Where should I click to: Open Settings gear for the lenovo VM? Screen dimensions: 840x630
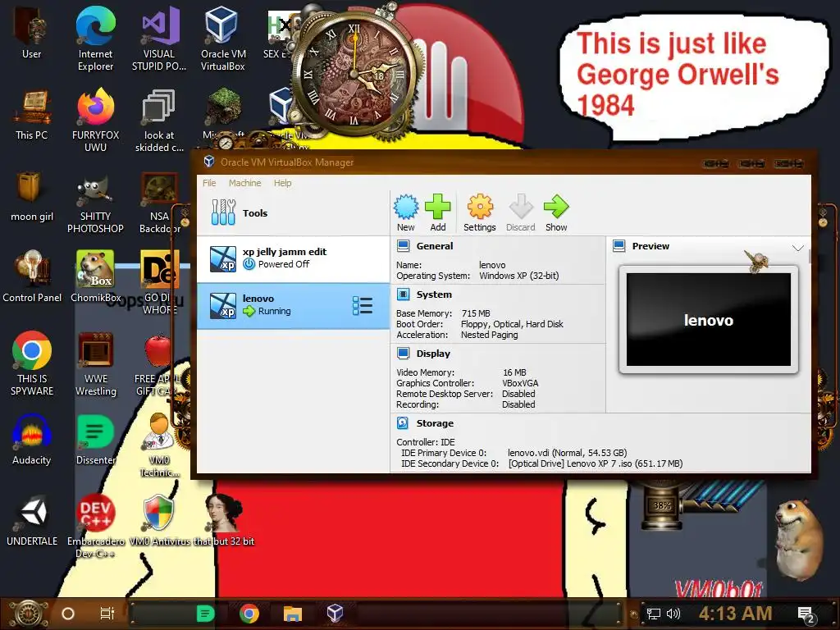(x=479, y=212)
